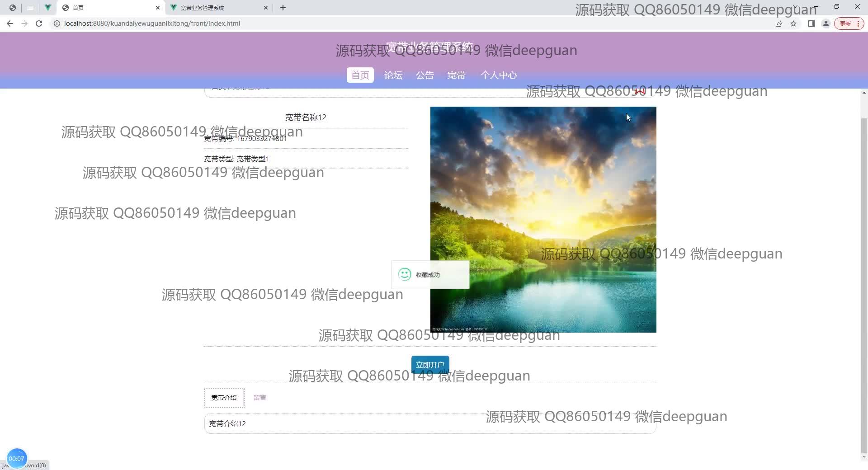
Task: Switch to the 留言 tab
Action: pyautogui.click(x=259, y=398)
